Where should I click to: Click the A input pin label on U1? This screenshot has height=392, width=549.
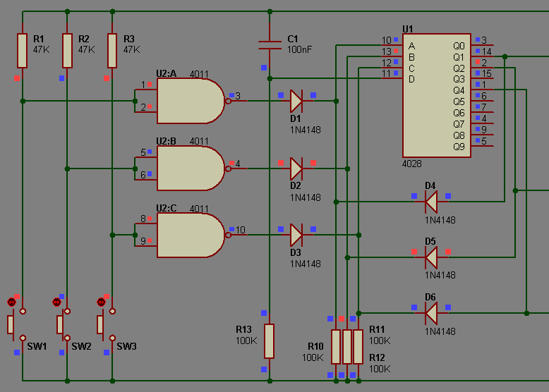pos(412,46)
